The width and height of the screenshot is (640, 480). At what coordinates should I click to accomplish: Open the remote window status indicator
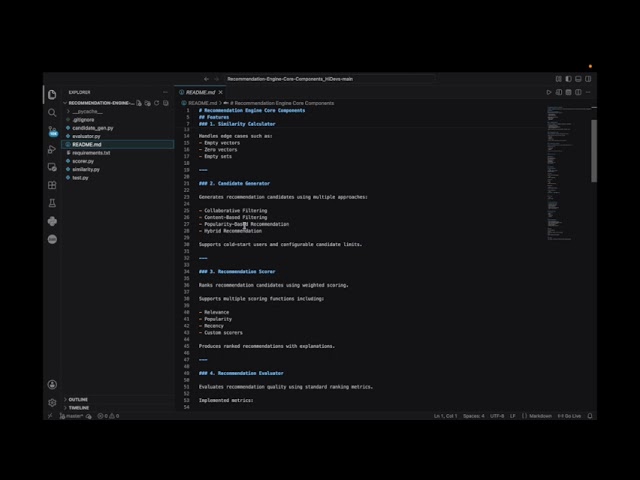[50, 416]
